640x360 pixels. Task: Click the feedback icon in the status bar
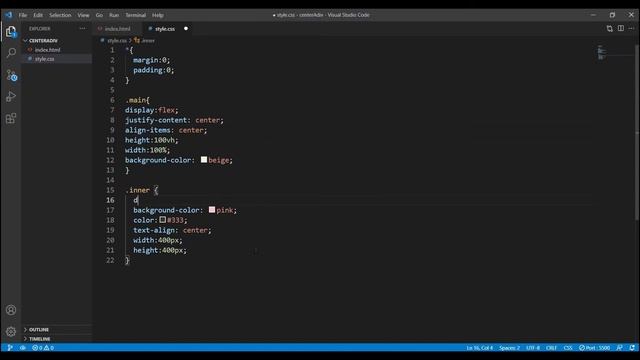pos(619,348)
